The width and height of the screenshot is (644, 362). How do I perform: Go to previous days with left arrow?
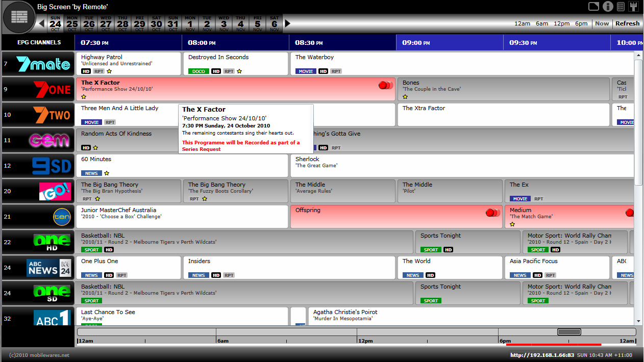(42, 23)
